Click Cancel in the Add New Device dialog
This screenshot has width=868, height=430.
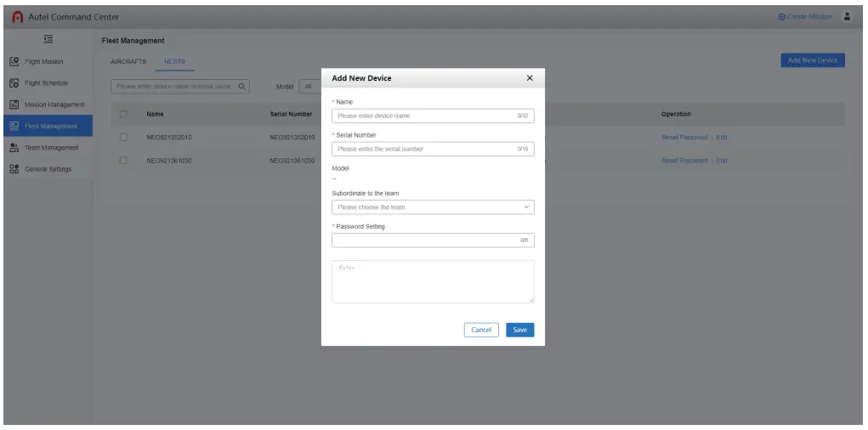(481, 330)
